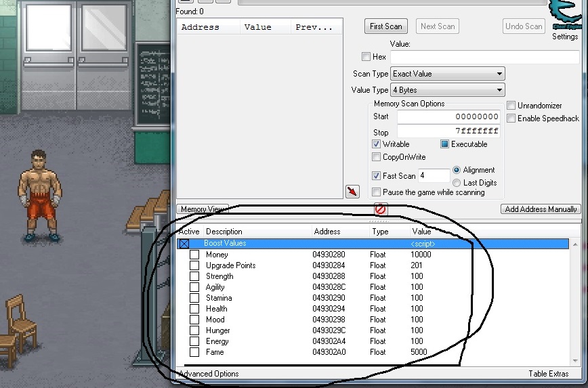Click the Next Scan button
588x388 pixels.
click(x=438, y=26)
